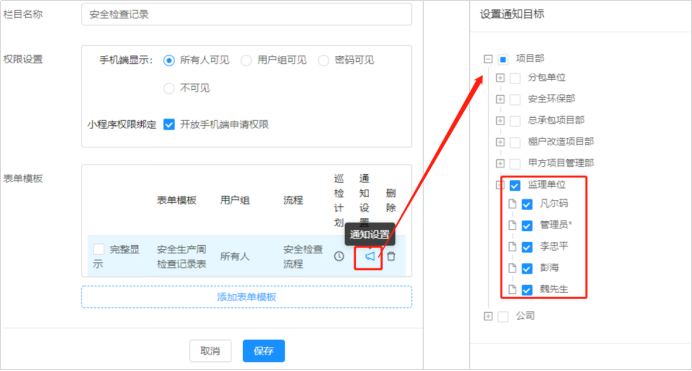Image resolution: width=692 pixels, height=371 pixels.
Task: Click 公司 tree label
Action: coord(525,316)
